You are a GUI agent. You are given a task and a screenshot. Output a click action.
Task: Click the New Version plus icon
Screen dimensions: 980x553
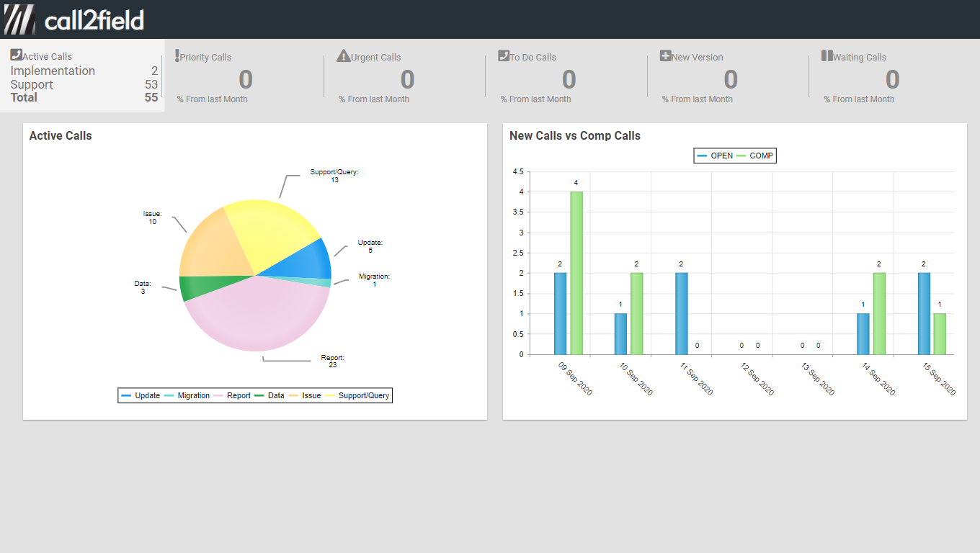coord(665,55)
